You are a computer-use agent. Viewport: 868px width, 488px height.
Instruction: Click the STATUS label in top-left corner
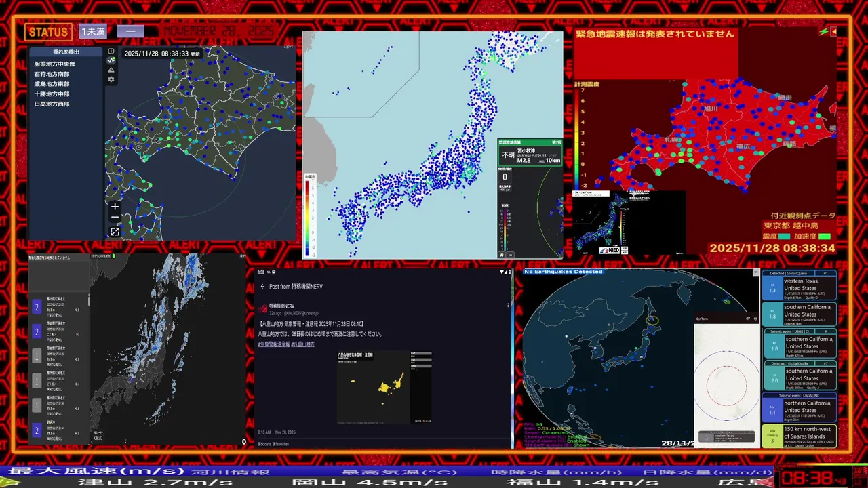coord(48,32)
